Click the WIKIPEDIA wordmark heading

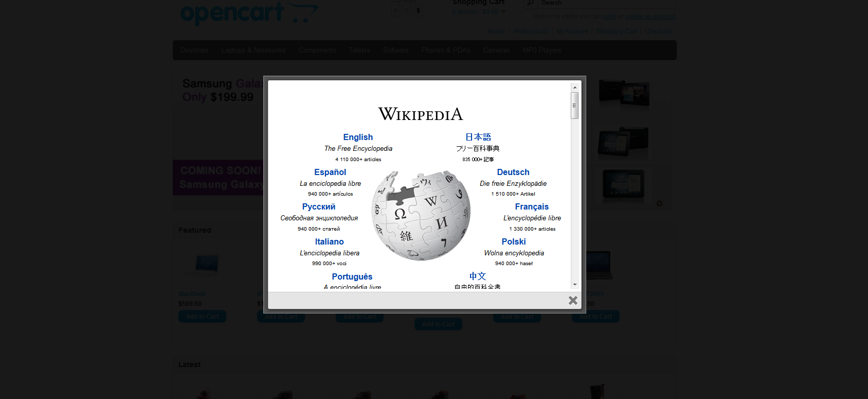pos(421,114)
